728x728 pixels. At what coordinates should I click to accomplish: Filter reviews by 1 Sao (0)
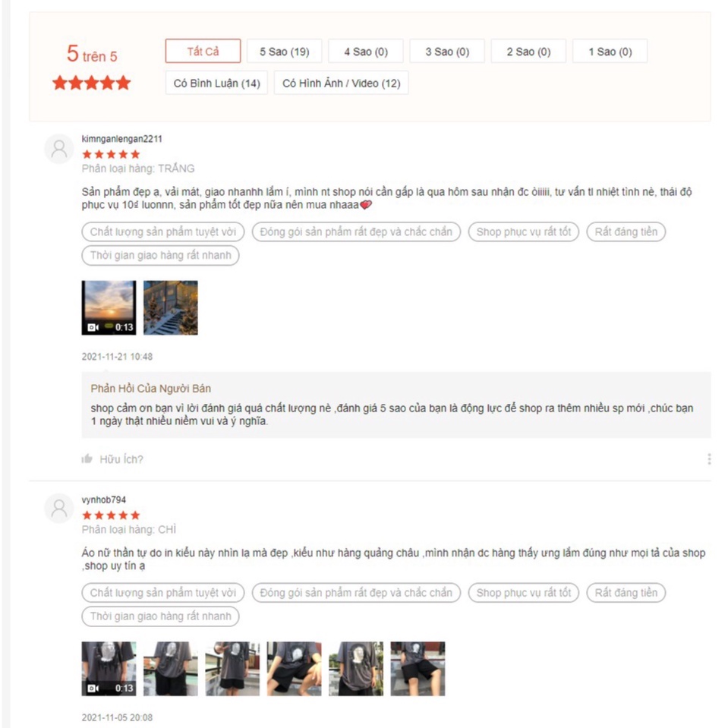pos(610,51)
